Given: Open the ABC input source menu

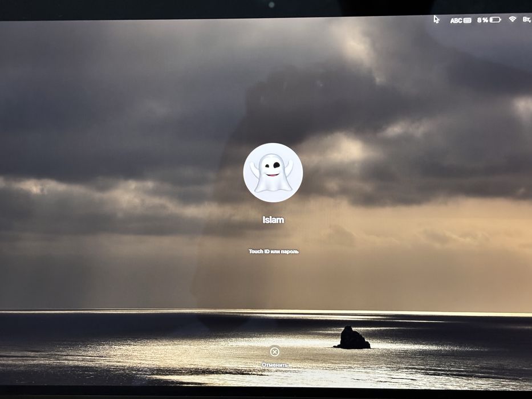Looking at the screenshot, I should 456,21.
